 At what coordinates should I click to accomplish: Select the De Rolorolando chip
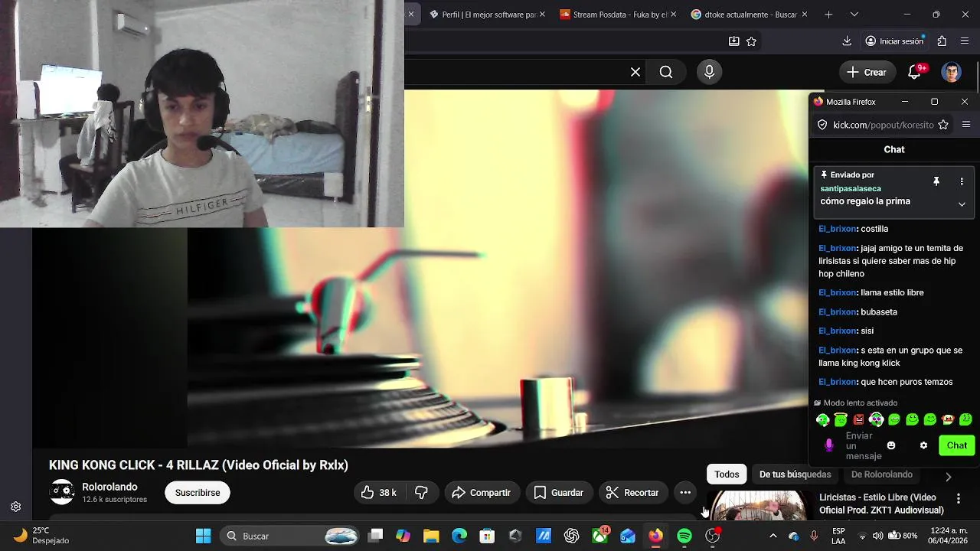coord(881,474)
